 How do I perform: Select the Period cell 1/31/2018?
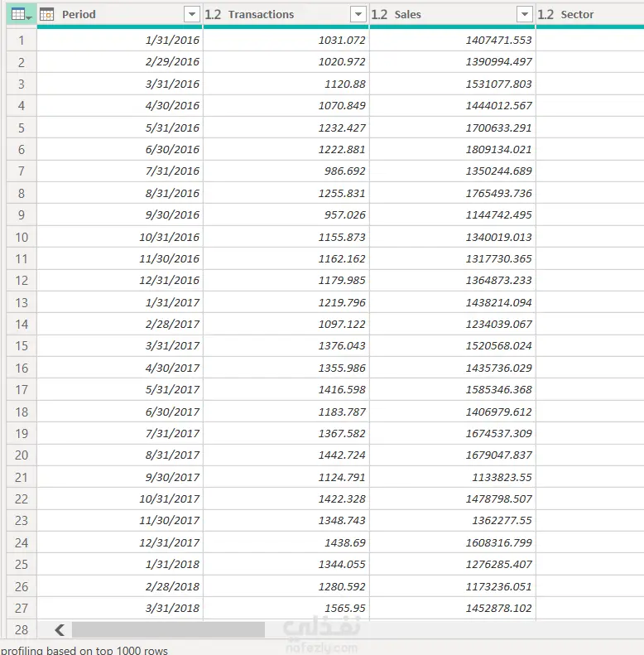[x=120, y=565]
